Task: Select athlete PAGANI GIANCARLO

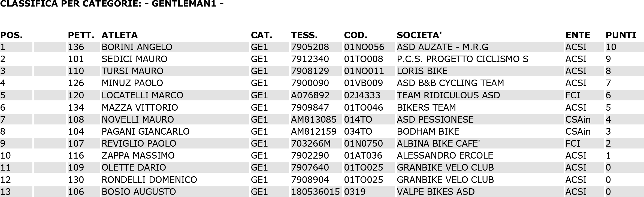Action: point(146,131)
